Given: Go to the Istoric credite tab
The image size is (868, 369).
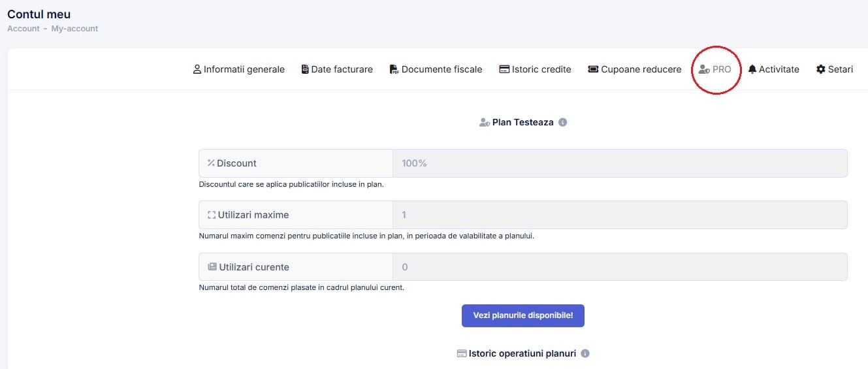Looking at the screenshot, I should [x=535, y=69].
